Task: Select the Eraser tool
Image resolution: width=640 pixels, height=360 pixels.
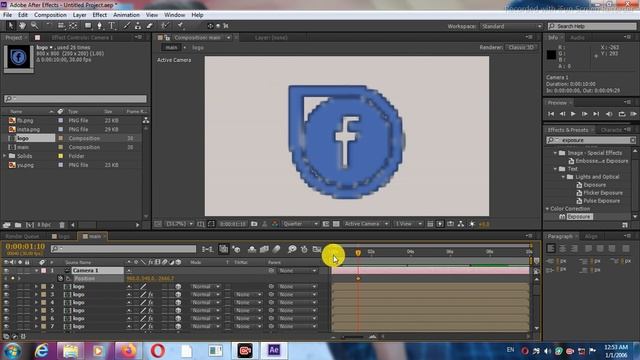Action: (149, 26)
